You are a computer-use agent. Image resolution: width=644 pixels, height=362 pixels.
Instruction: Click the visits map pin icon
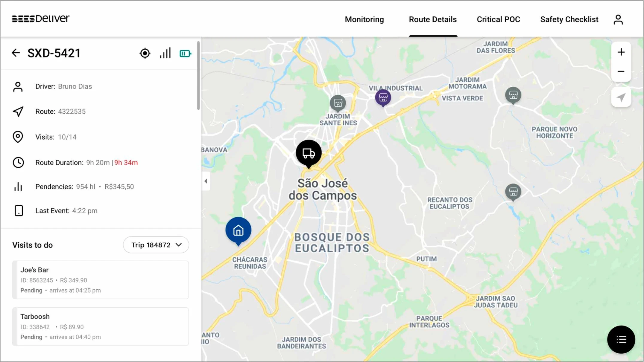coord(18,137)
